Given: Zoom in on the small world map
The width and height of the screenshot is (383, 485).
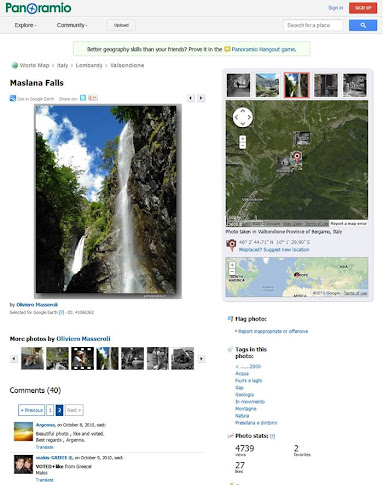Looking at the screenshot, I should [232, 265].
